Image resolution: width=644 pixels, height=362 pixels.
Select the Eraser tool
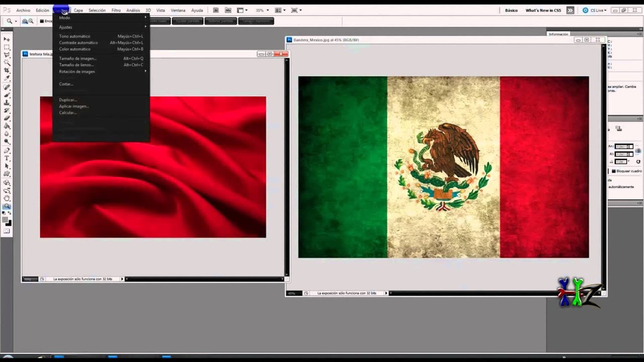[7, 118]
